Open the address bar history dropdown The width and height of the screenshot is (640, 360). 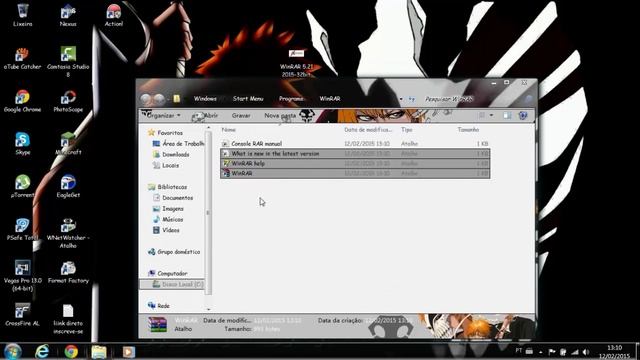(x=401, y=99)
